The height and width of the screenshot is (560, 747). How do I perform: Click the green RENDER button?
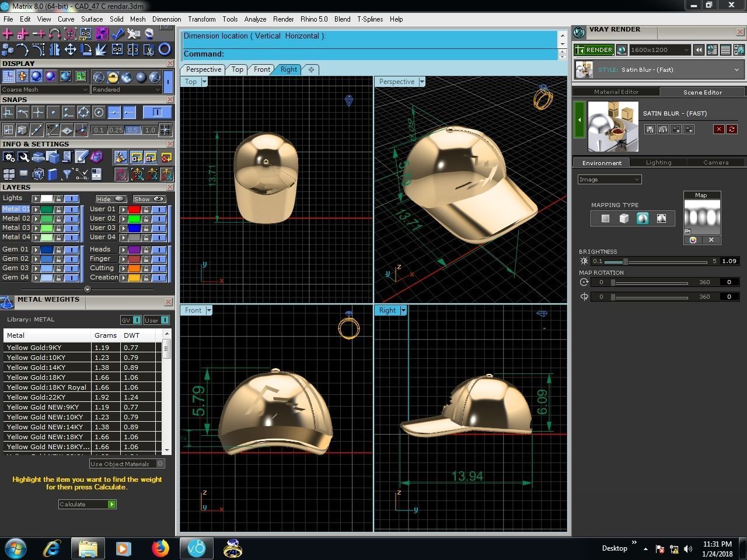pos(594,50)
